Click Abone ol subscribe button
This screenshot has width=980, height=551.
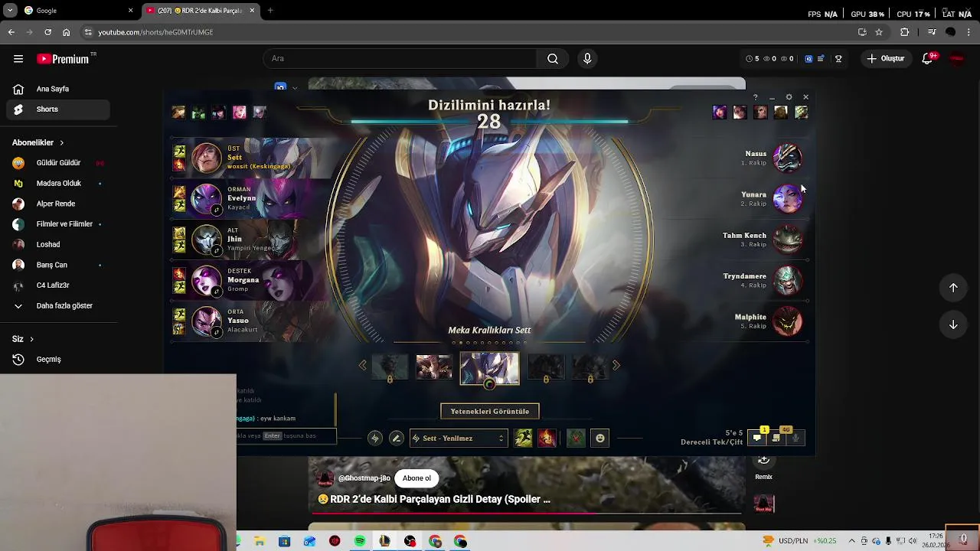(x=416, y=478)
